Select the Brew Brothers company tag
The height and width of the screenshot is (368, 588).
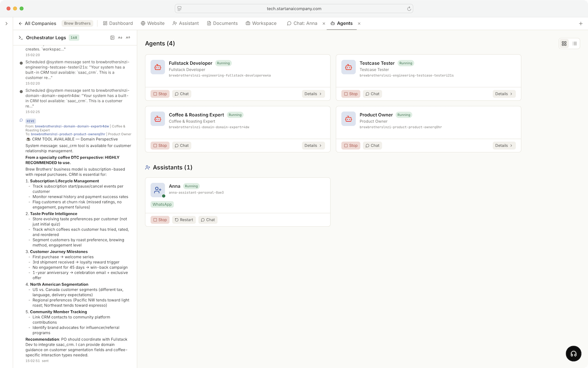coord(77,24)
